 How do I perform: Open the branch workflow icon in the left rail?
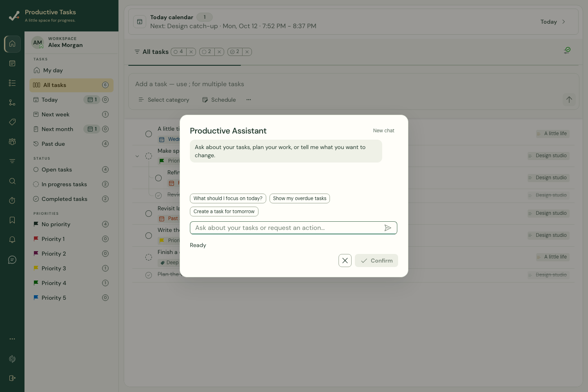12,102
